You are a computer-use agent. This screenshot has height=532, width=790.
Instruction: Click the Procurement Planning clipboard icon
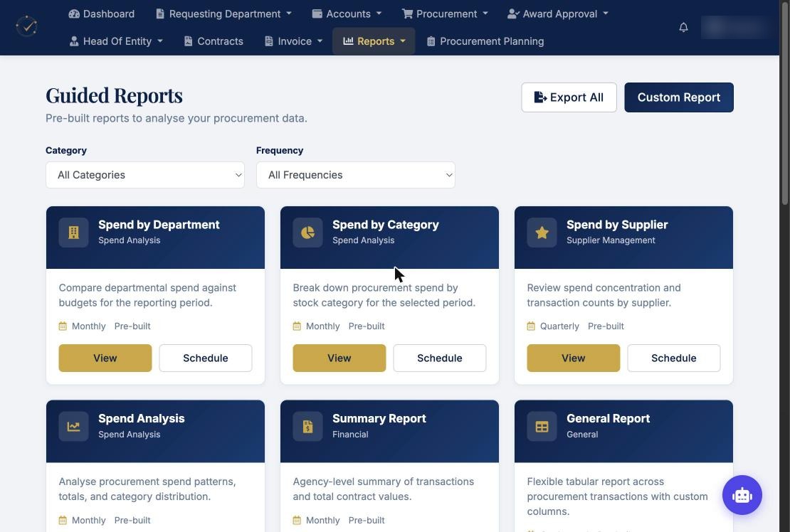[x=431, y=41]
